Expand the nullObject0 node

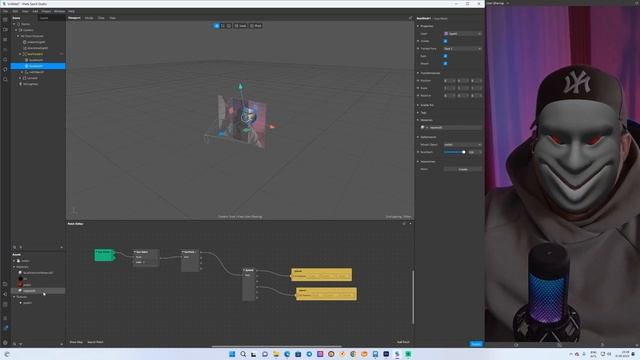coord(22,72)
